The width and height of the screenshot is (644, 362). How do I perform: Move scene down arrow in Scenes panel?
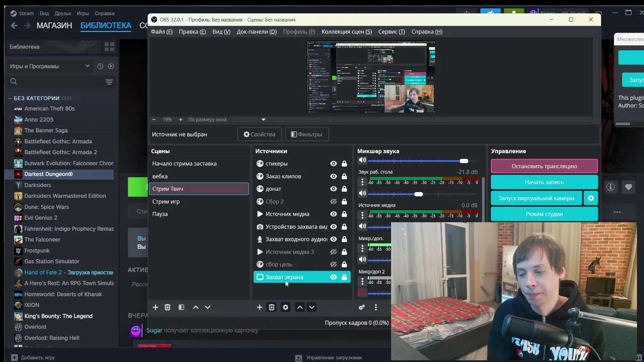[x=207, y=307]
